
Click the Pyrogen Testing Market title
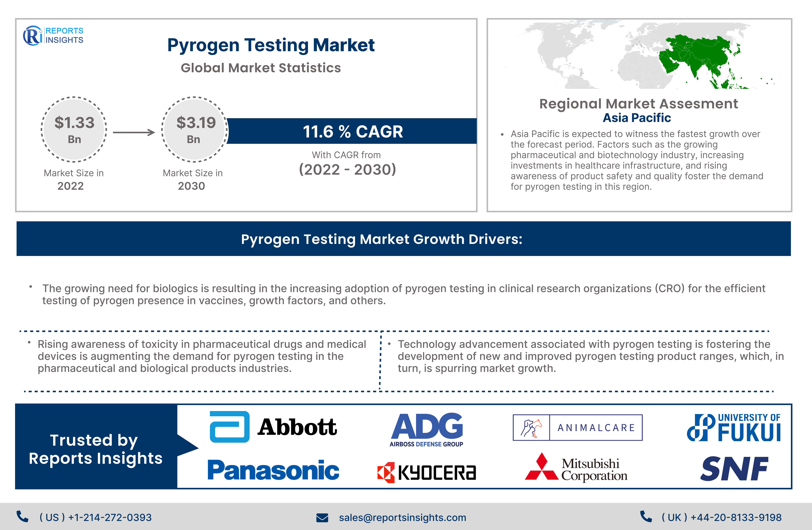coord(271,45)
